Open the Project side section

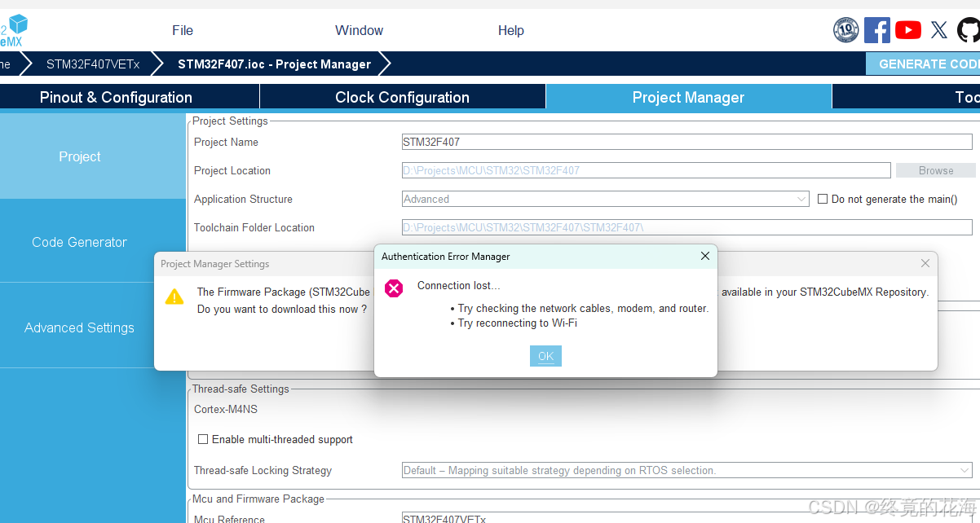click(x=93, y=156)
